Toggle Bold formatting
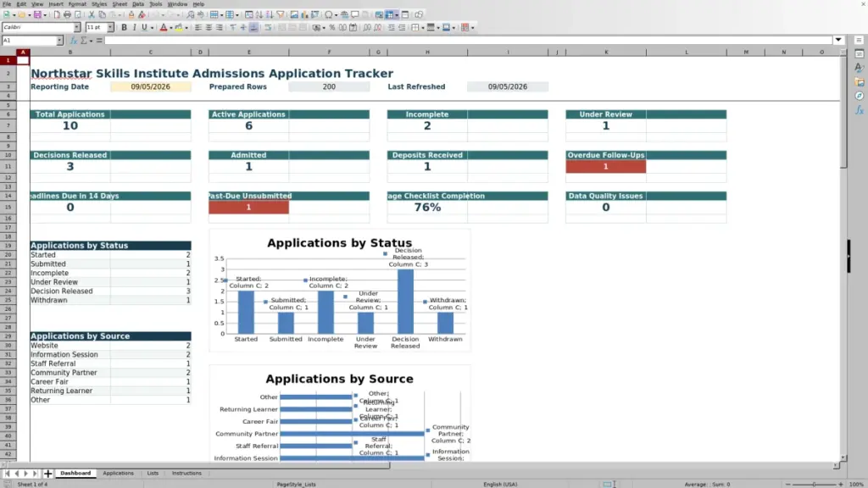Image resolution: width=868 pixels, height=488 pixels. tap(124, 27)
